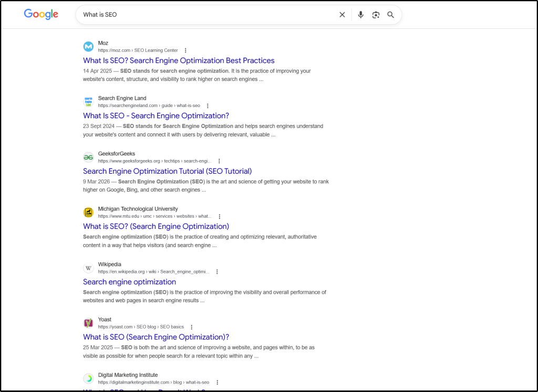Click the '9 Mar 2026' snippet date
The width and height of the screenshot is (538, 392).
coord(97,182)
